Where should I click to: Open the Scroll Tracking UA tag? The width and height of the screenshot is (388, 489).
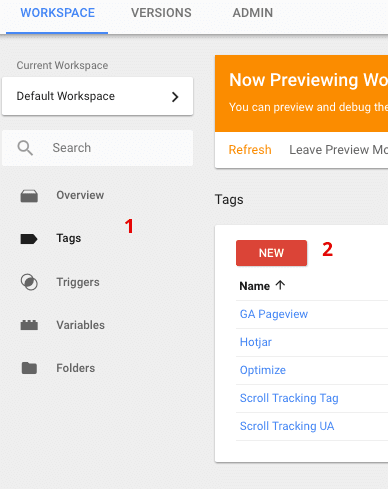[287, 426]
